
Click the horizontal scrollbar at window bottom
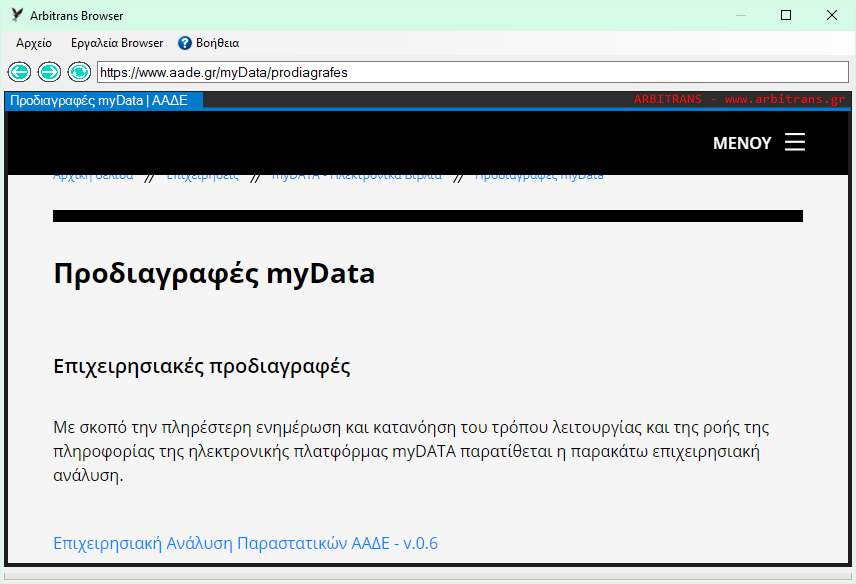click(x=427, y=576)
